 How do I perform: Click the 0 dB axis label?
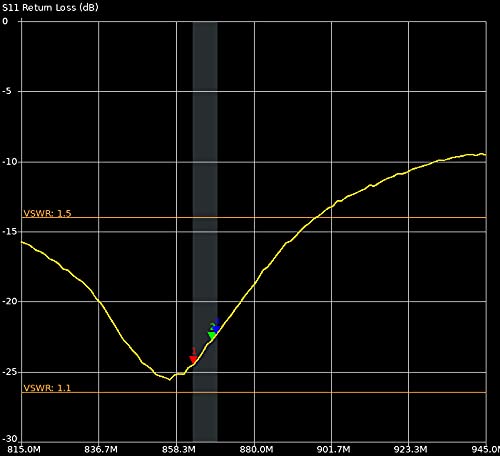pyautogui.click(x=5, y=21)
